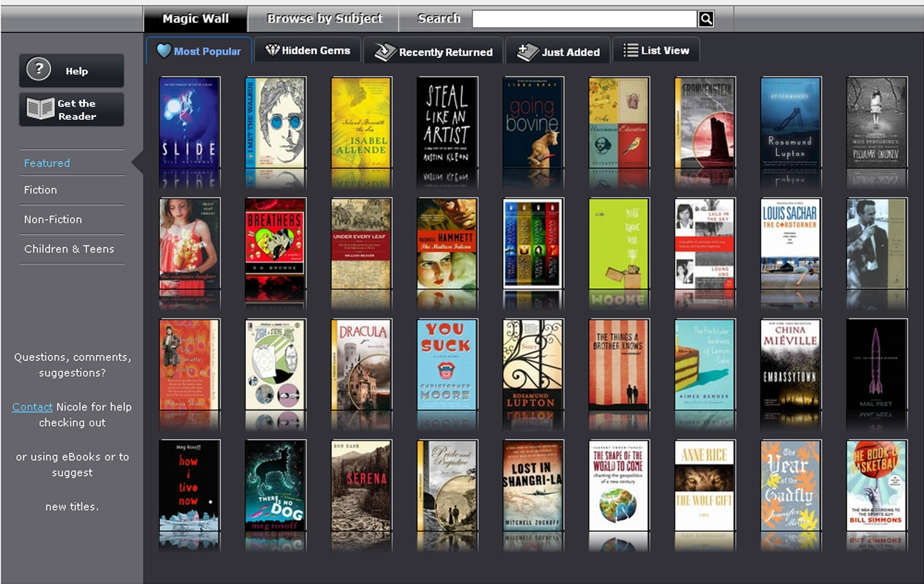
Task: Open Lulu in the Sky cover
Action: click(x=705, y=244)
